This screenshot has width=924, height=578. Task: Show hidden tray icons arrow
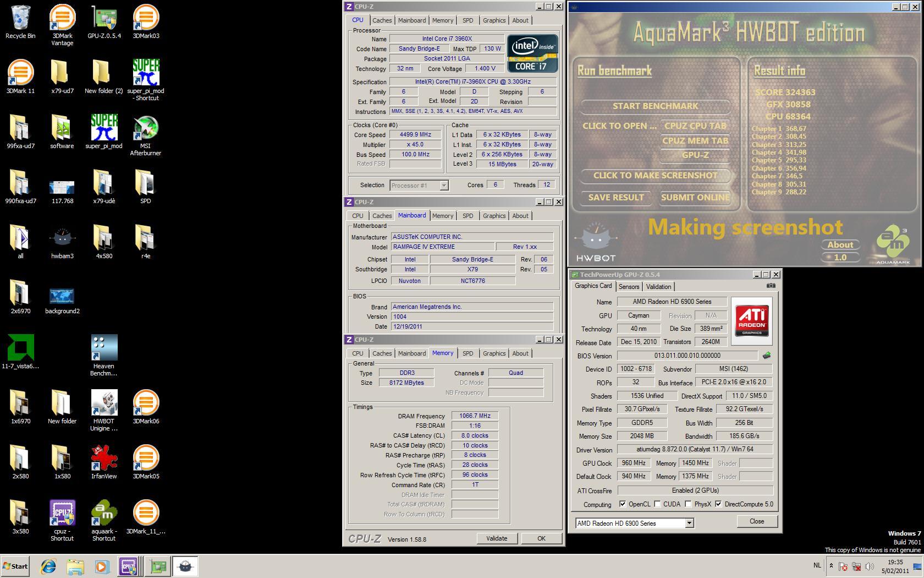[x=831, y=566]
